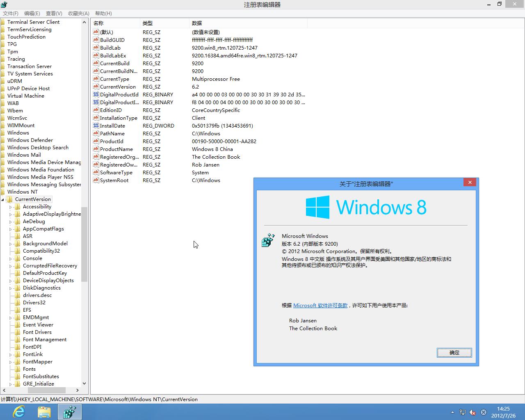525x420 pixels.
Task: Select the CorruptedFileRecovery key
Action: click(x=50, y=266)
